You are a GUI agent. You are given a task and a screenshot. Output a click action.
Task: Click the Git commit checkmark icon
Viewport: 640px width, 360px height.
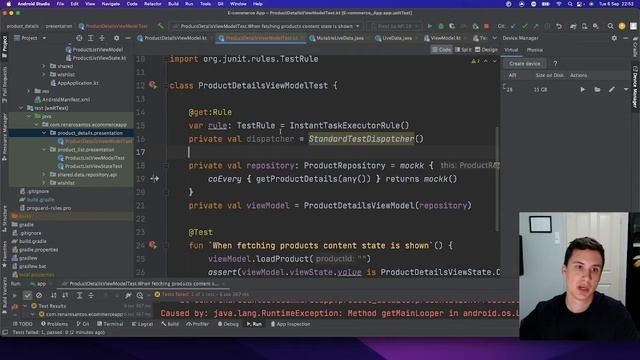pyautogui.click(x=524, y=26)
